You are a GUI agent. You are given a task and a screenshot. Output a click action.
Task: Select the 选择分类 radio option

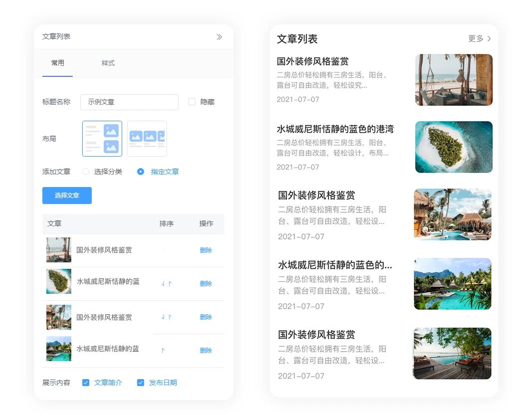(85, 172)
